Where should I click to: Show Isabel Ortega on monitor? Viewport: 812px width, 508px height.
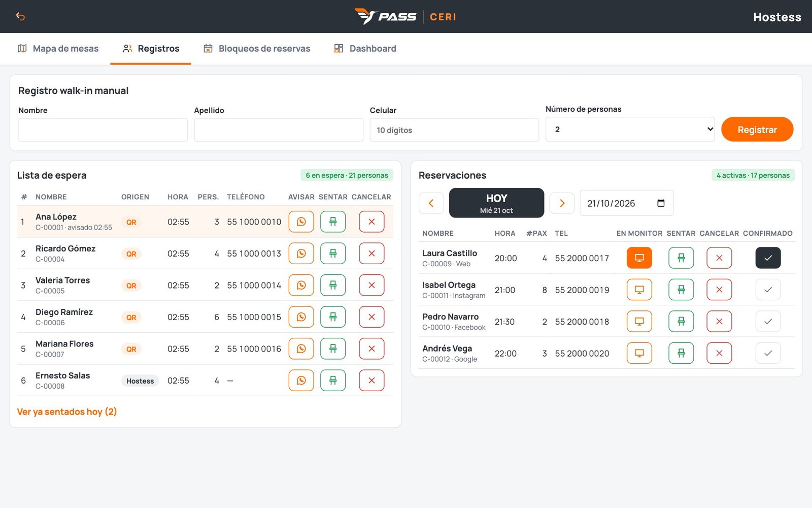[639, 290]
